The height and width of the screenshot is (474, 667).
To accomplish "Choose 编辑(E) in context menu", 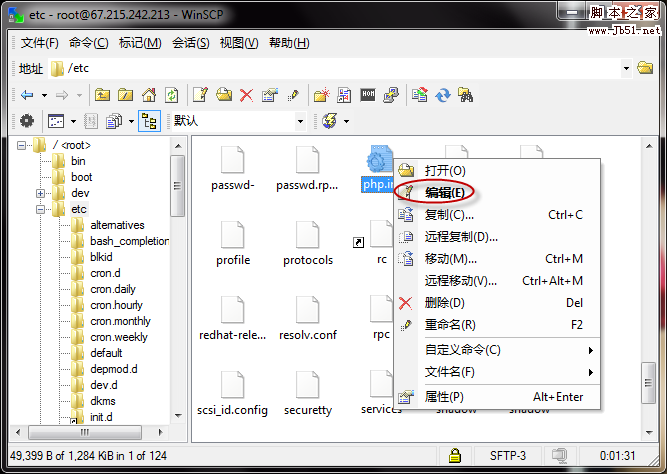I will (x=497, y=192).
